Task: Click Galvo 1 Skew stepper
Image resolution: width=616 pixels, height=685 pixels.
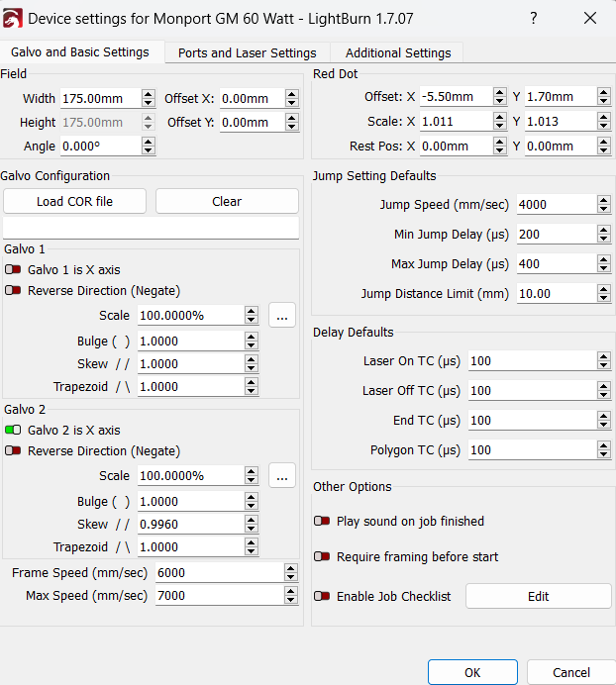Action: click(252, 363)
